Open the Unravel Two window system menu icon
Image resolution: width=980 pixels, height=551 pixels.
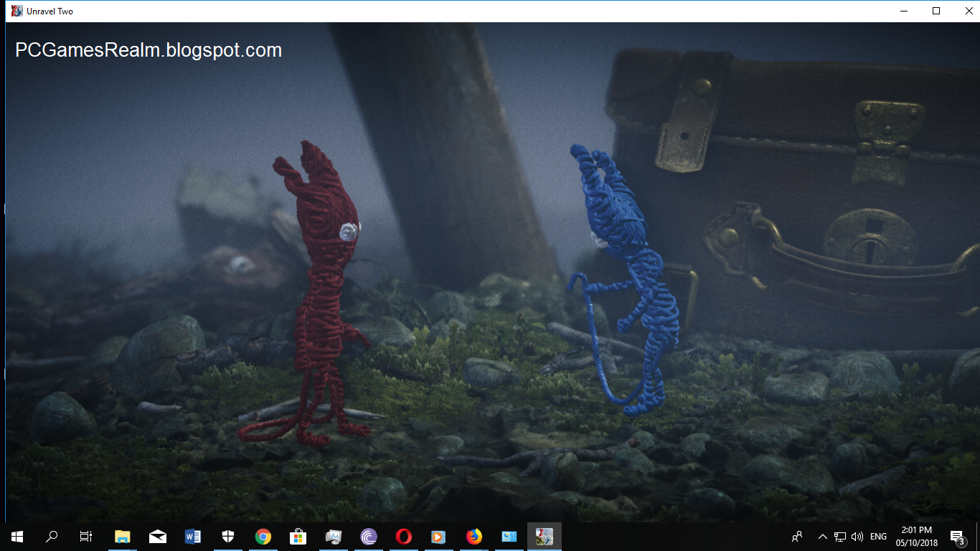tap(17, 11)
